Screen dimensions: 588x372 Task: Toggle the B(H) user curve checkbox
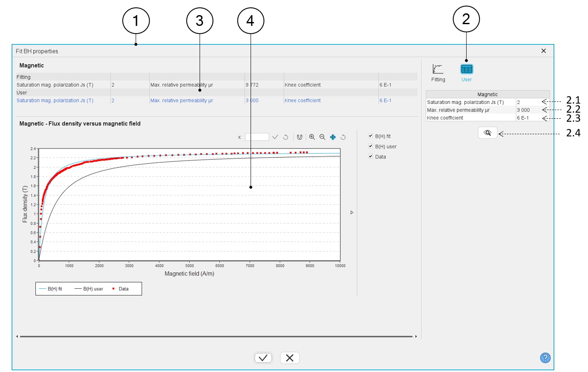[x=370, y=146]
